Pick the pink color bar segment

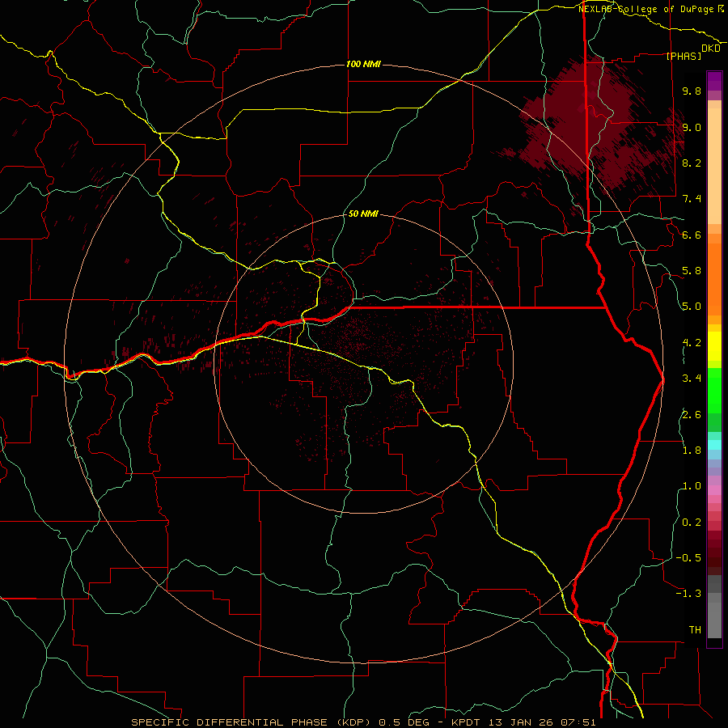coord(714,490)
